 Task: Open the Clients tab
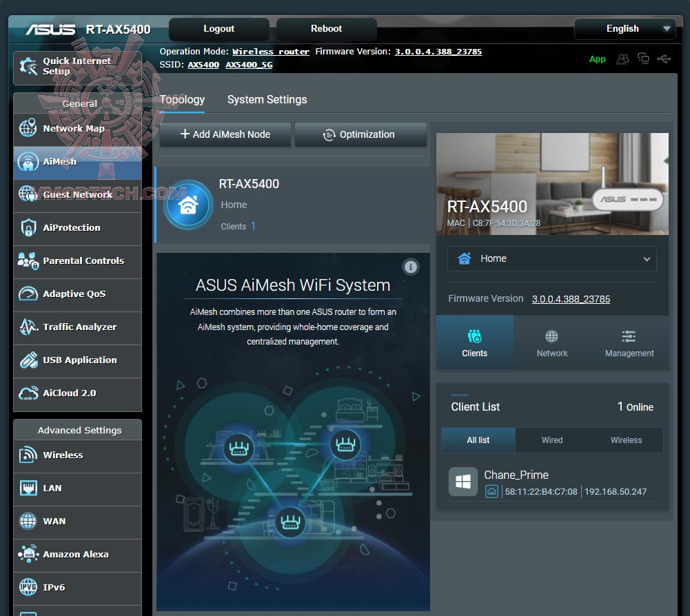[474, 342]
